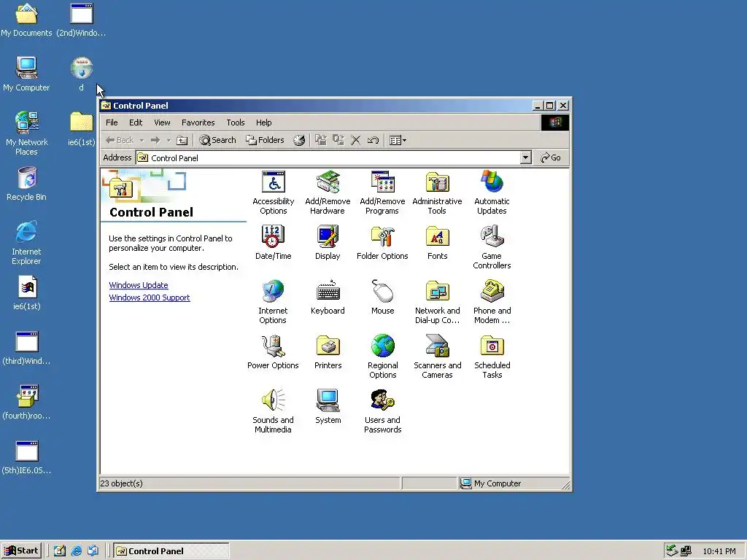Select My Documents desktop icon
Screen dimensions: 747x560
point(26,19)
